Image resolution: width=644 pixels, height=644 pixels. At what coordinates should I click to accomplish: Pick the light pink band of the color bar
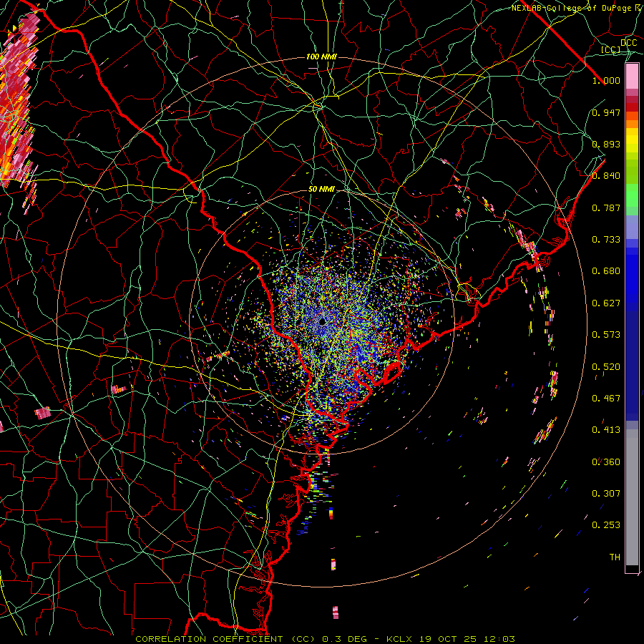(632, 77)
